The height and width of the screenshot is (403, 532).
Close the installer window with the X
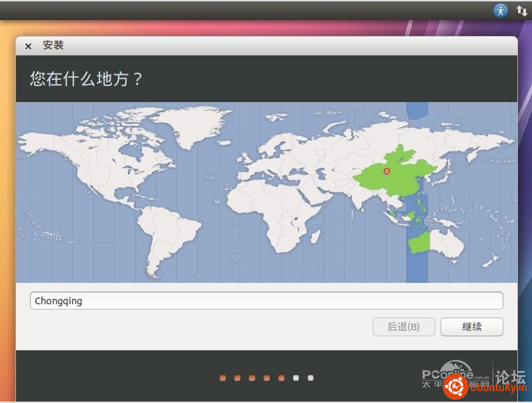click(28, 46)
